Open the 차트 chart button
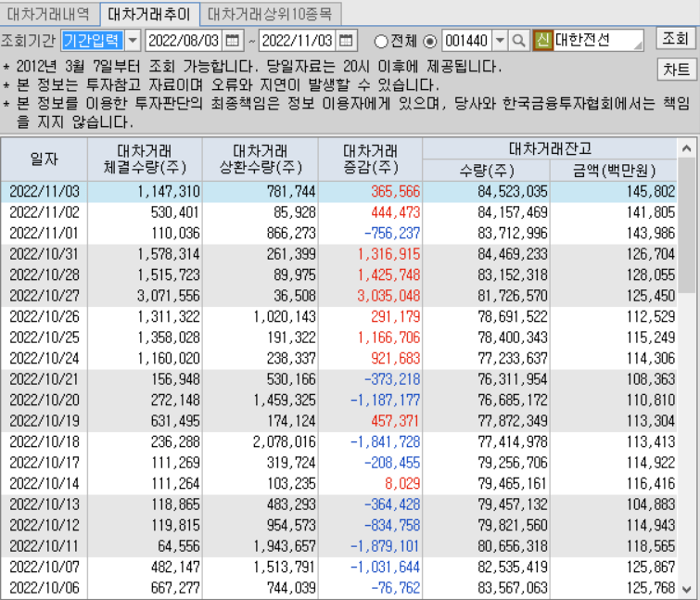The width and height of the screenshot is (700, 600). click(x=676, y=70)
